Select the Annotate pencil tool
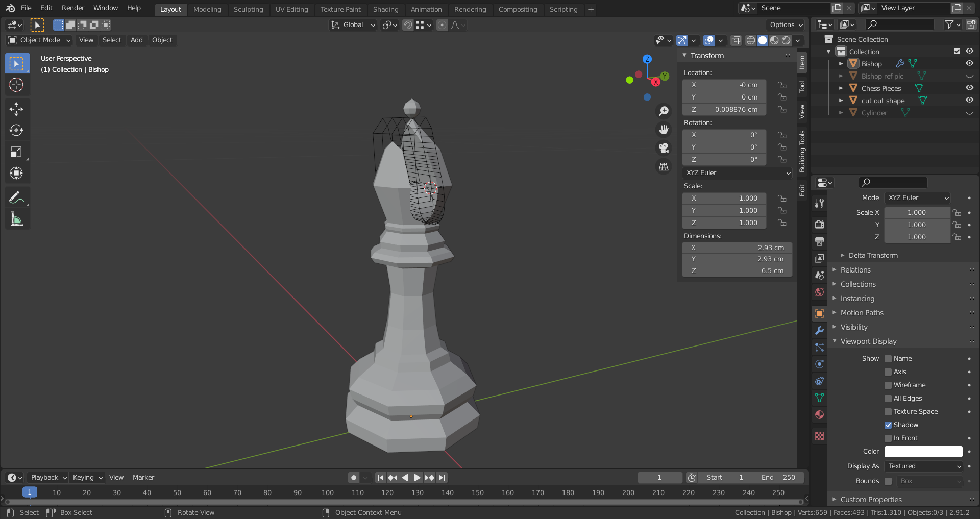 (x=16, y=197)
